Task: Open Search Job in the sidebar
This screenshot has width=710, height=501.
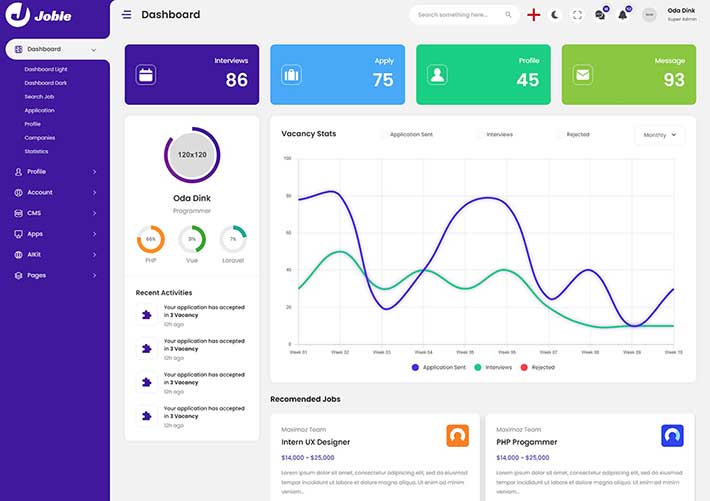Action: [40, 97]
